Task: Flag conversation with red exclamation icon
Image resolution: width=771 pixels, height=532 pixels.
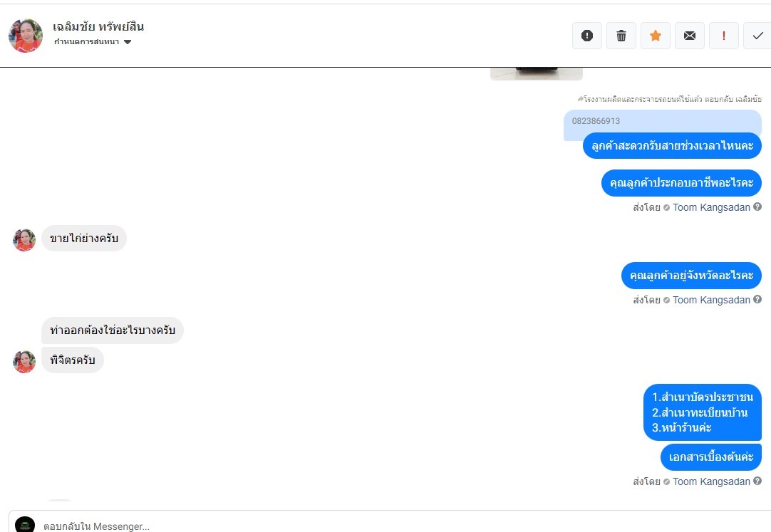Action: 723,36
